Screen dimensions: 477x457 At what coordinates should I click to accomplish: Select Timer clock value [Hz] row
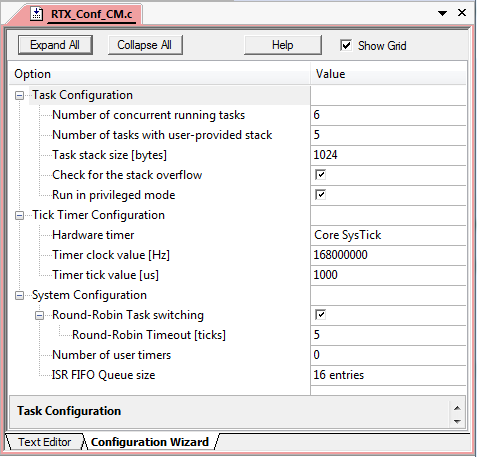(x=111, y=255)
